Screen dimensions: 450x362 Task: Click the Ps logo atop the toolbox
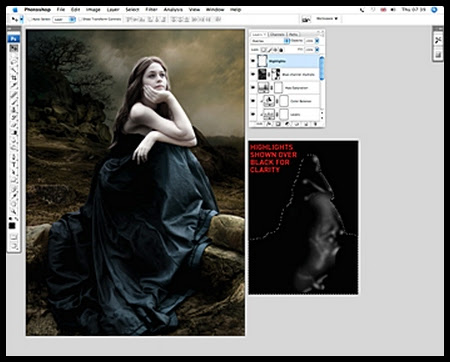[x=14, y=39]
